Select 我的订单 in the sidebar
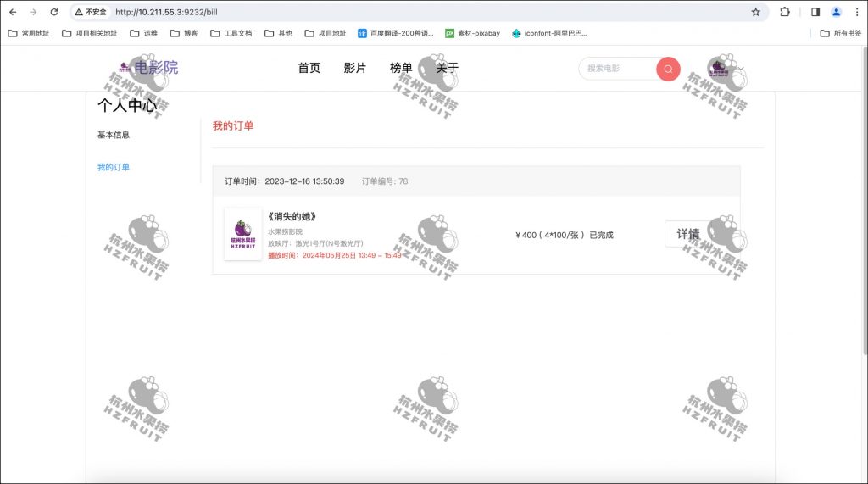The height and width of the screenshot is (484, 868). click(114, 167)
